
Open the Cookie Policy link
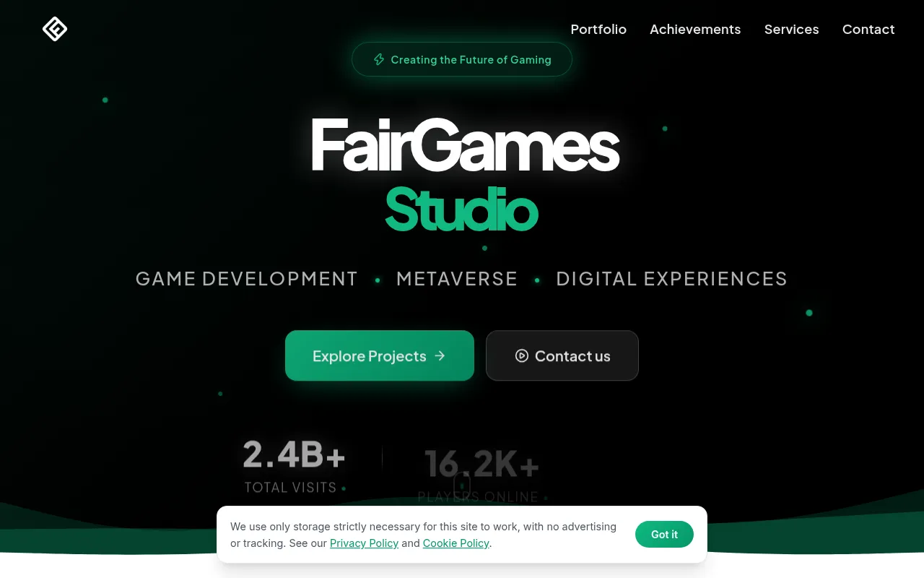tap(456, 543)
